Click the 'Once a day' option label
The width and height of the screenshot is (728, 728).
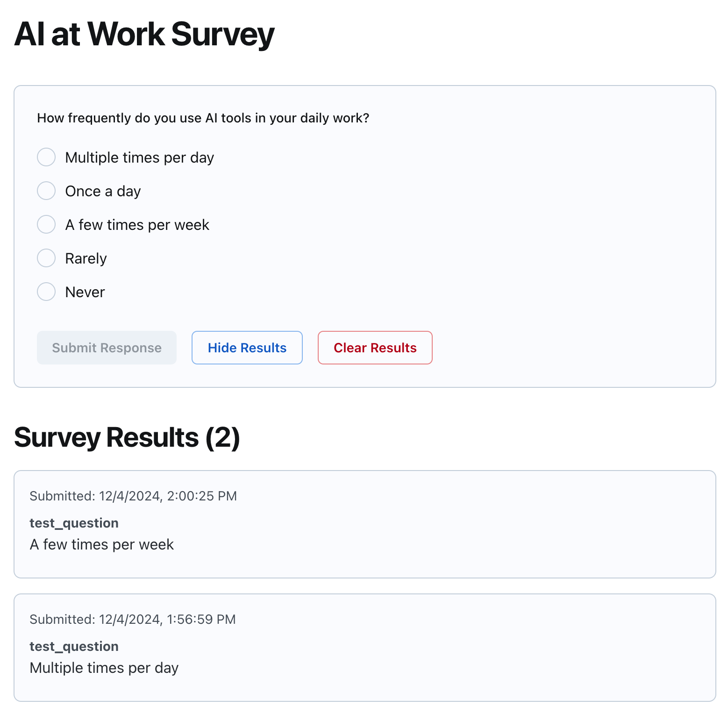click(102, 191)
